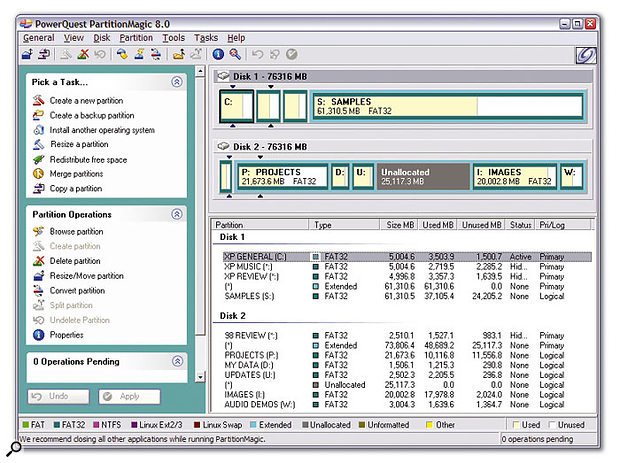Click the Disk 1 drive icon in header
Image resolution: width=620 pixels, height=463 pixels.
pos(223,76)
